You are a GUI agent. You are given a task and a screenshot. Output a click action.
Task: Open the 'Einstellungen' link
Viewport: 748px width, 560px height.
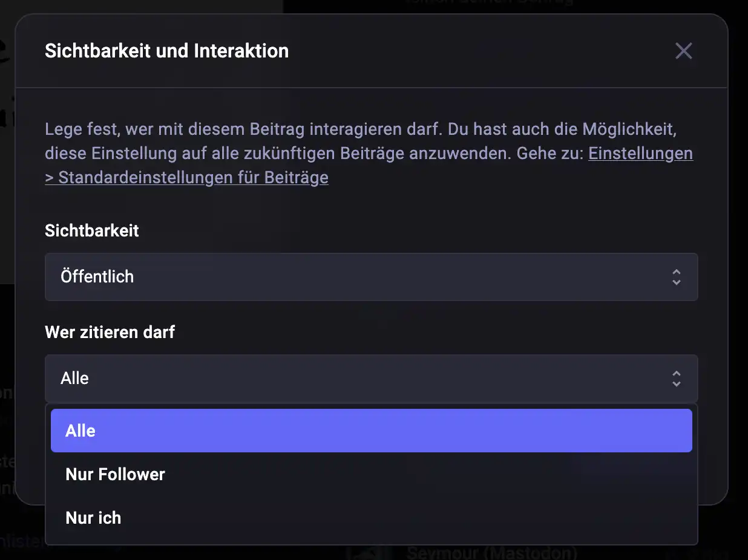click(640, 154)
